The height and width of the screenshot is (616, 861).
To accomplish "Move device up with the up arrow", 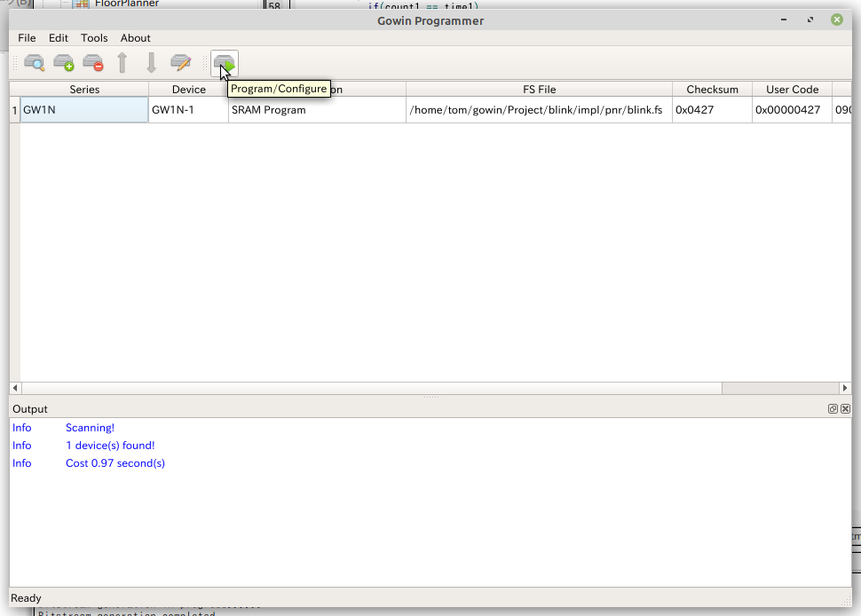I will (122, 63).
